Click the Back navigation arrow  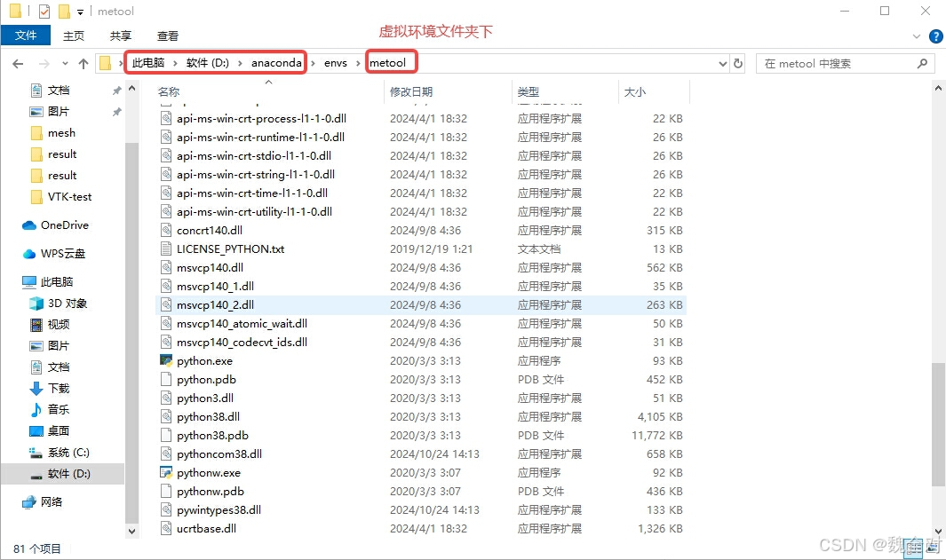(x=18, y=63)
